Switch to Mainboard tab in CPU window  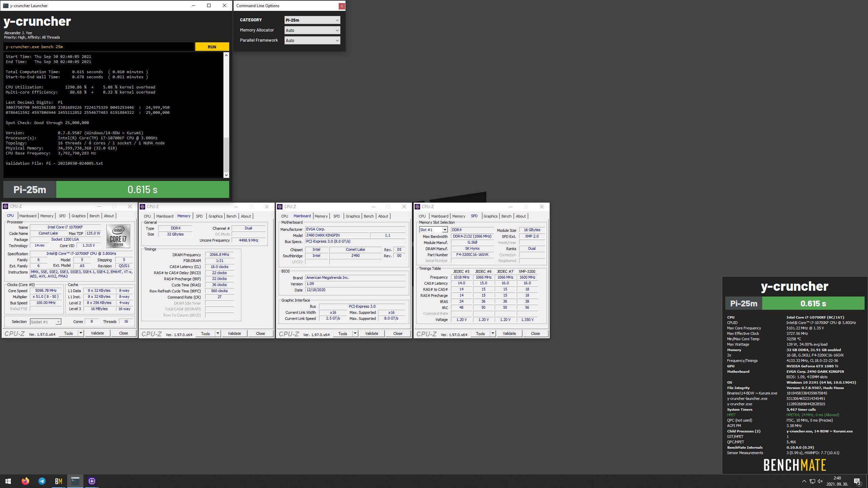(x=28, y=216)
